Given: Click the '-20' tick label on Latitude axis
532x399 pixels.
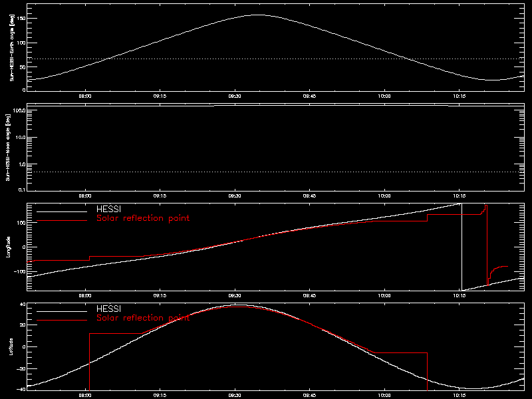Looking at the screenshot, I should [x=21, y=369].
